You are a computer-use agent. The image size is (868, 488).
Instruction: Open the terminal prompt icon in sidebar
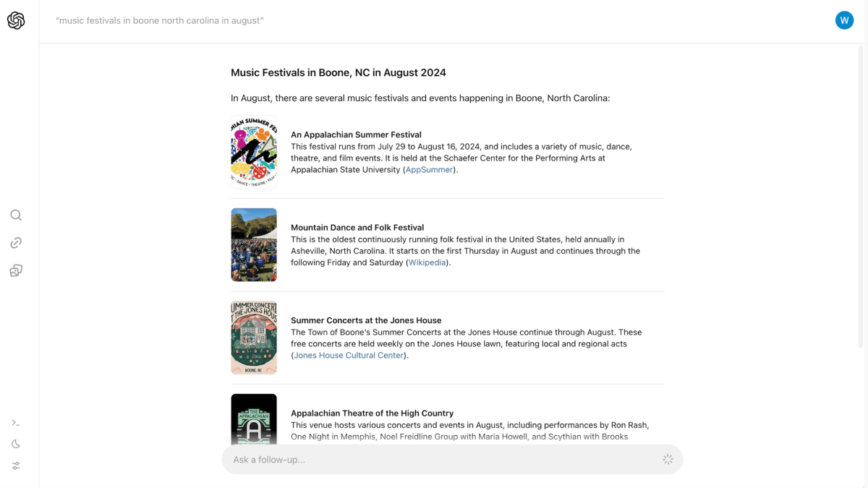click(16, 423)
